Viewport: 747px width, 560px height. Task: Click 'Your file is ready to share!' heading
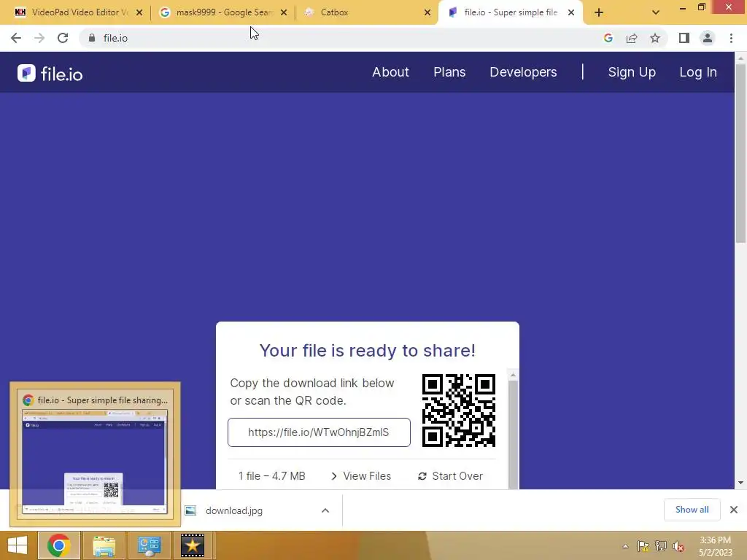[368, 351]
